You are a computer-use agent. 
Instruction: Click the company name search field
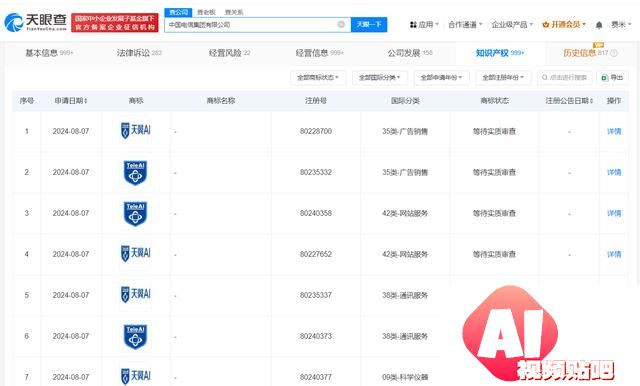[x=257, y=25]
